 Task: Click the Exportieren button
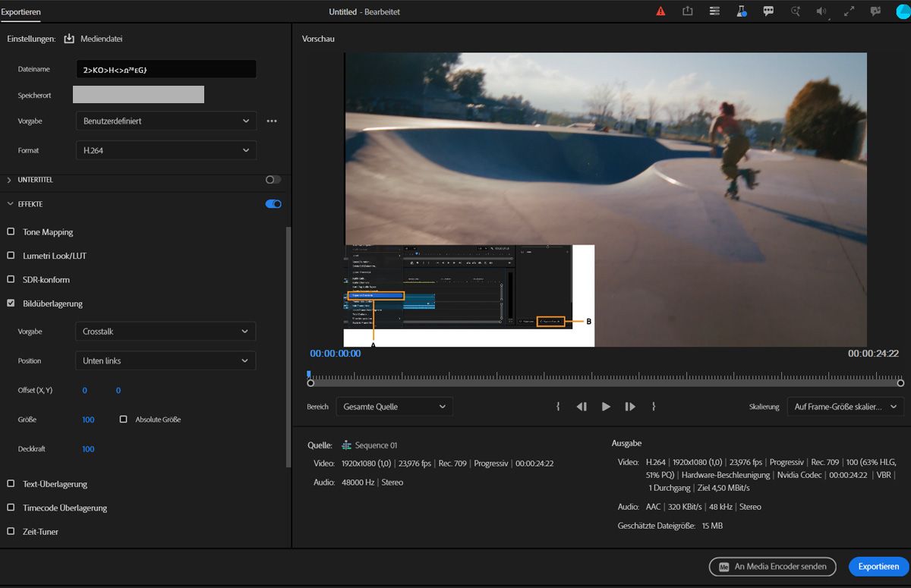[x=878, y=566]
